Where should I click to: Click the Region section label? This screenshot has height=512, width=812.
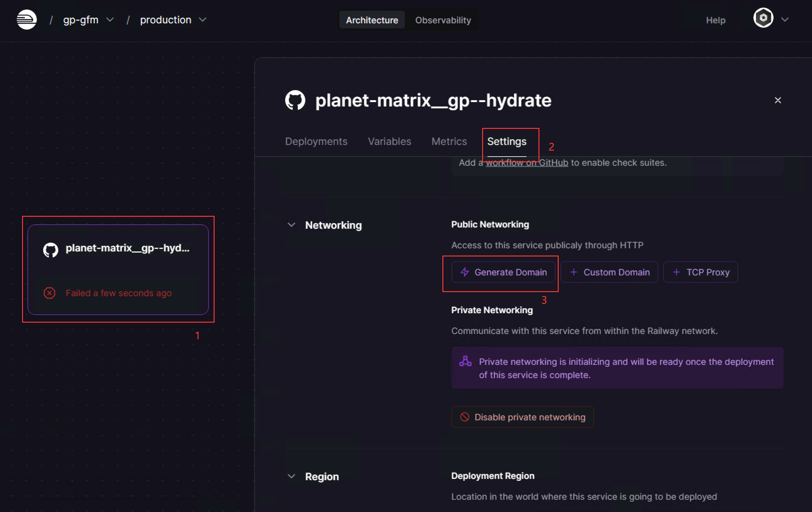coord(322,476)
